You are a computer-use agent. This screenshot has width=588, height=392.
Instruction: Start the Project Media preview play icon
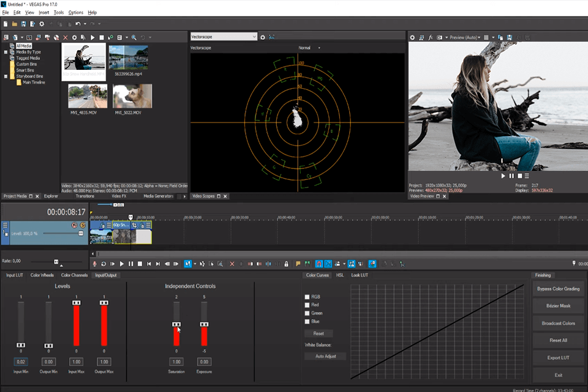92,37
